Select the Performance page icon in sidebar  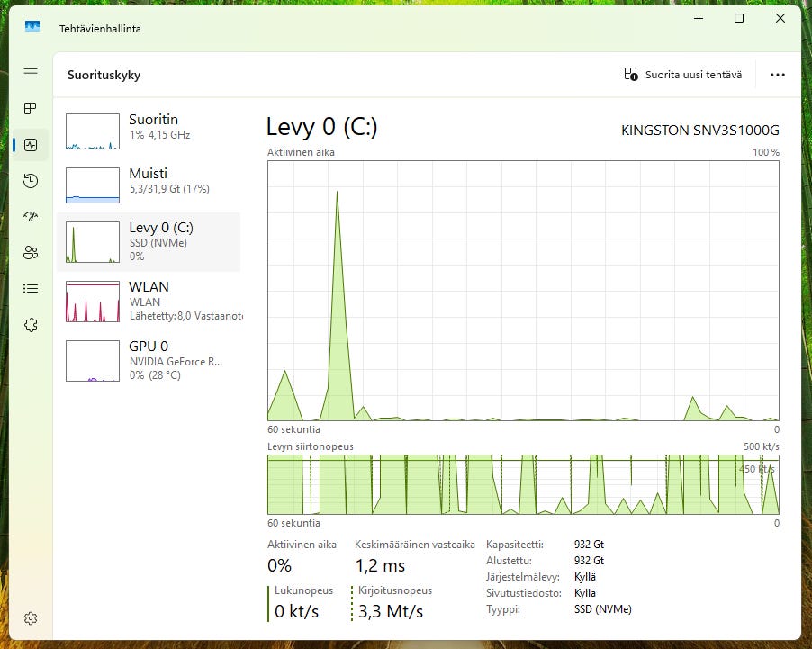(x=31, y=144)
